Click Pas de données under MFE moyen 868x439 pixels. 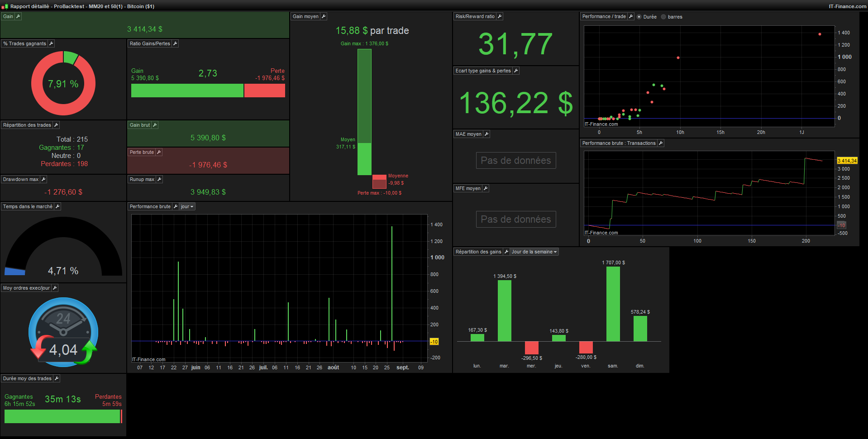[516, 219]
